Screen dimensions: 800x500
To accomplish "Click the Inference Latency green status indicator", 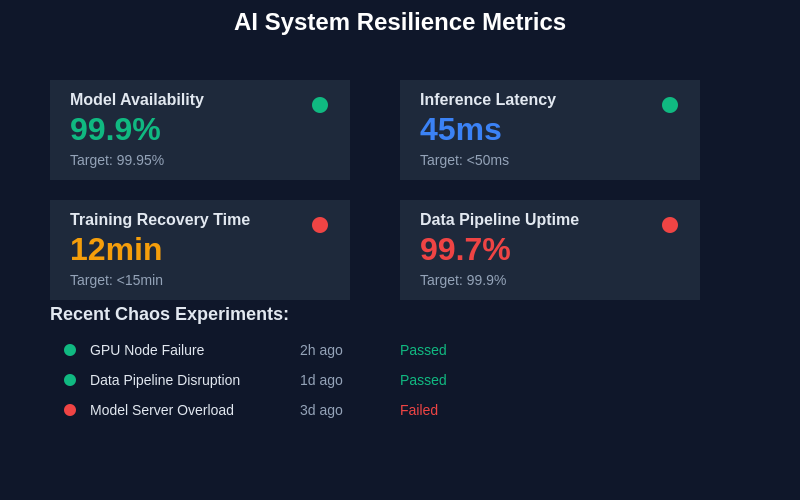I will (x=670, y=105).
